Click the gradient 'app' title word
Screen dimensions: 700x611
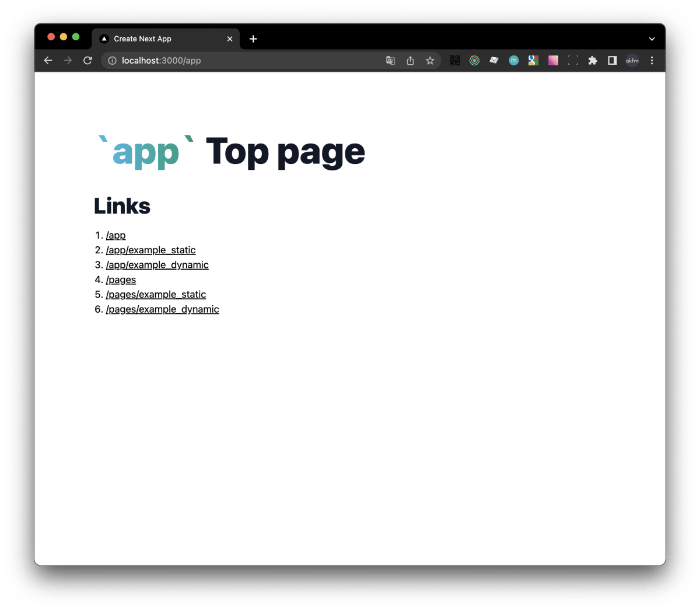[x=145, y=154]
